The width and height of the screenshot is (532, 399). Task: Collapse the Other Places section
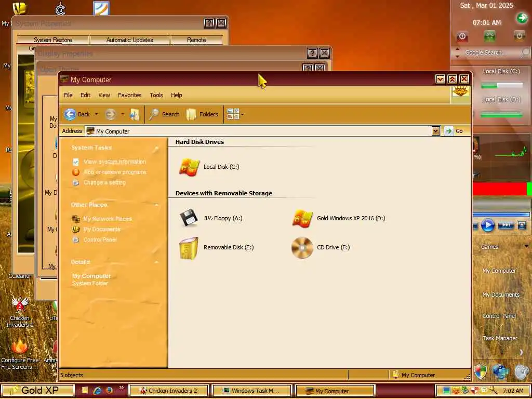[x=156, y=205]
